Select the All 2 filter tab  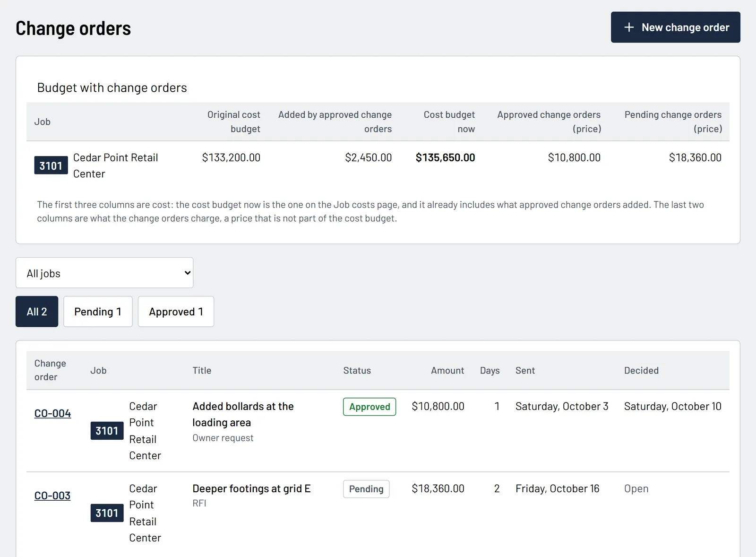37,312
